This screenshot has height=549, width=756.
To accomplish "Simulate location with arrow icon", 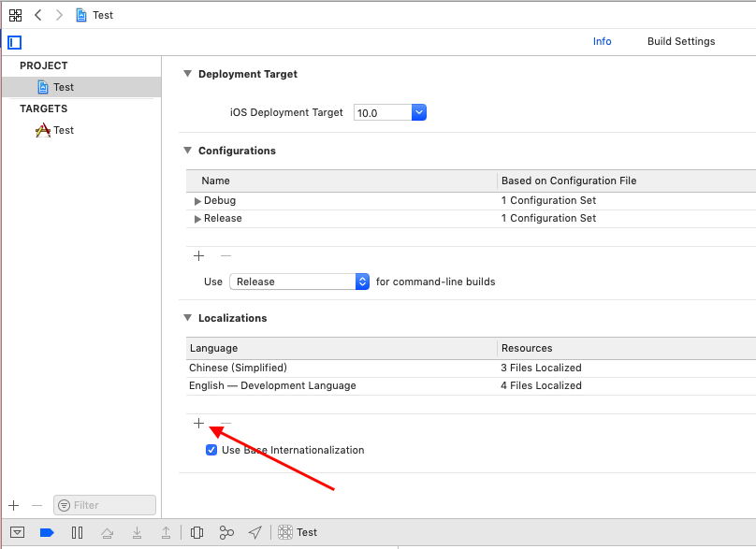I will 255,532.
